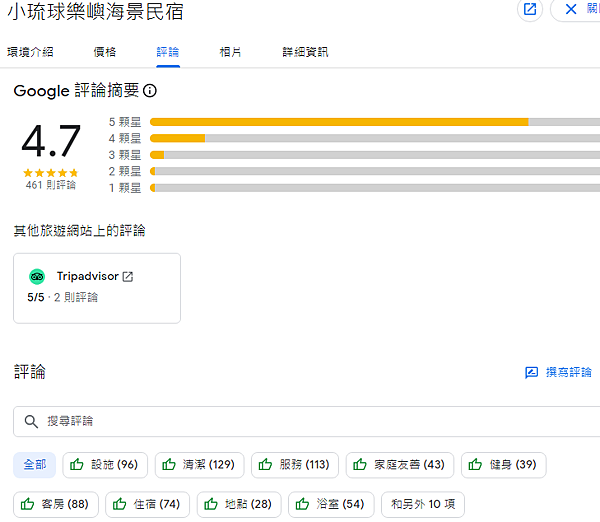600x522 pixels.
Task: Click the open in new window icon
Action: (x=530, y=10)
